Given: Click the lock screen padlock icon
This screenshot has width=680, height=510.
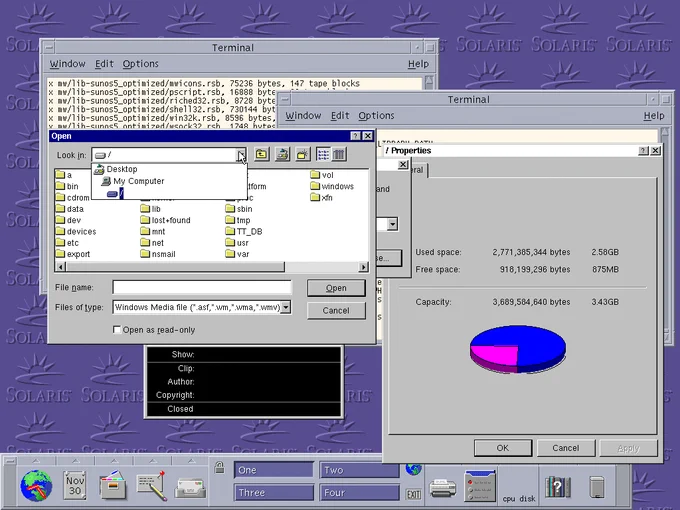Looking at the screenshot, I should (219, 467).
